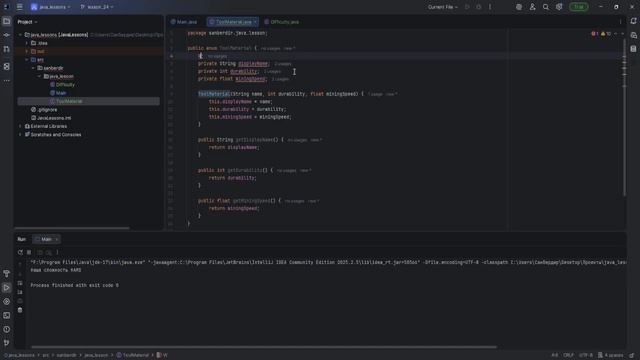Open the lesson_24 branch dropdown
The image size is (640, 360).
click(97, 7)
